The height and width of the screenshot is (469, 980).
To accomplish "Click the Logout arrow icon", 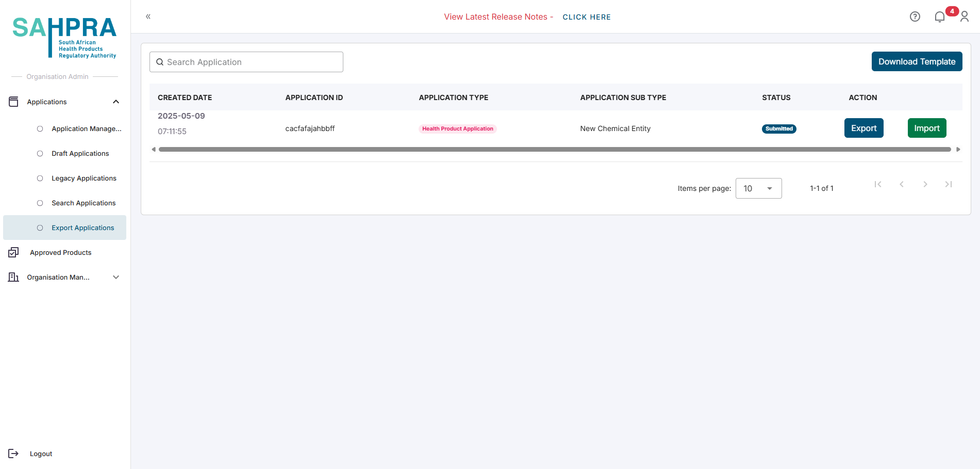I will point(13,454).
